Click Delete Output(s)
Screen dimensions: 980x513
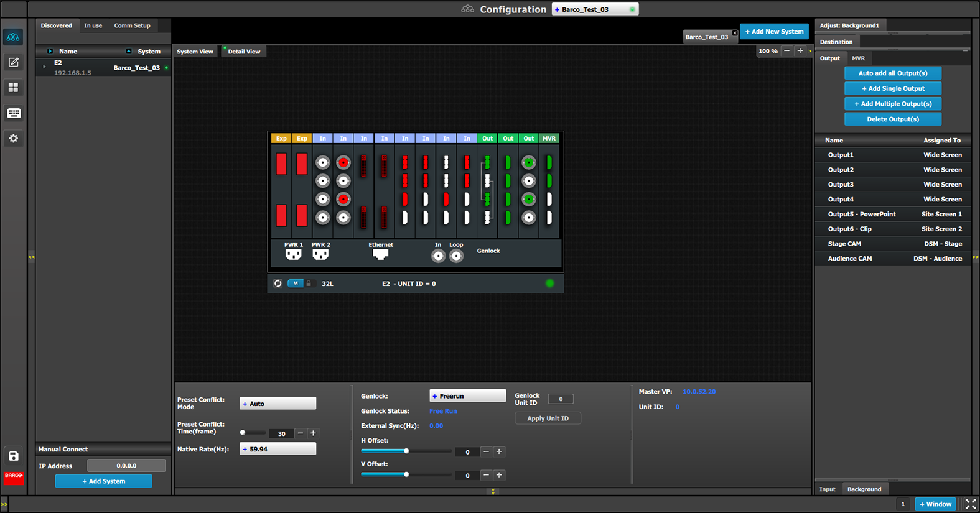(893, 119)
